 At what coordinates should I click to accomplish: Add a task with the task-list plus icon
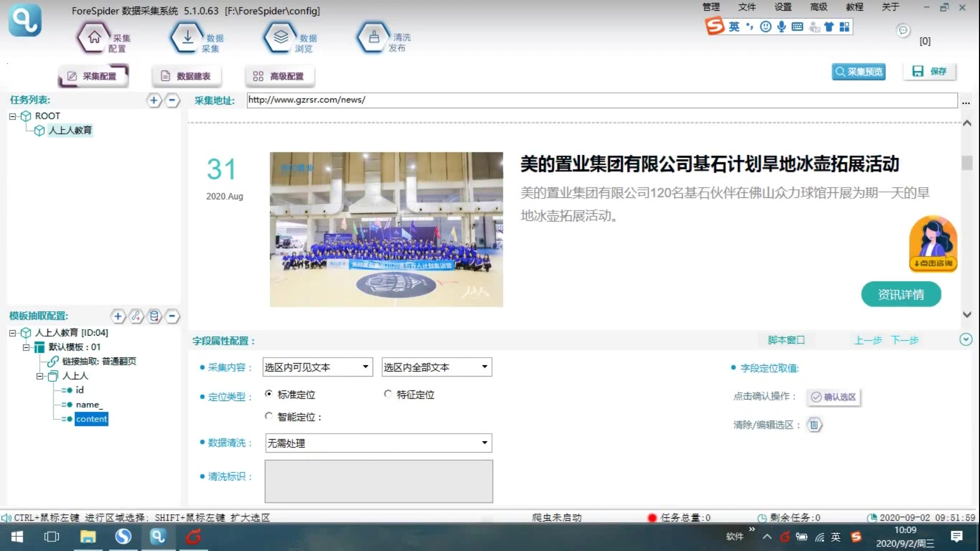point(154,101)
